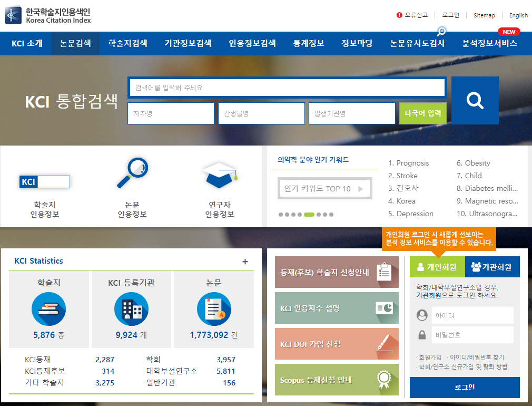Open the 정보마당 menu
Screen dimensions: 532x406
[x=357, y=43]
